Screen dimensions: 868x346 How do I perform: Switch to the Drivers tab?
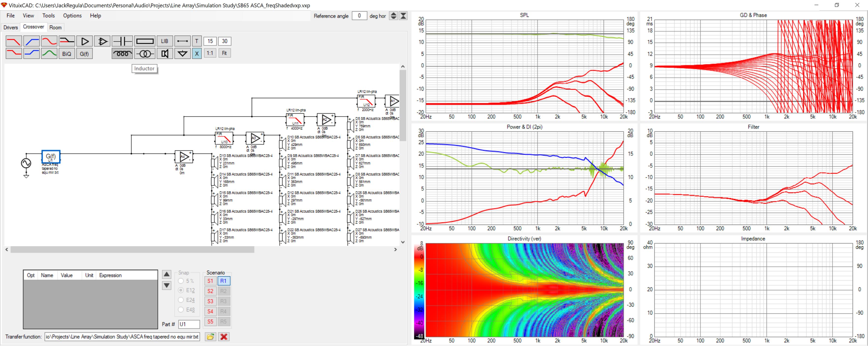[10, 27]
